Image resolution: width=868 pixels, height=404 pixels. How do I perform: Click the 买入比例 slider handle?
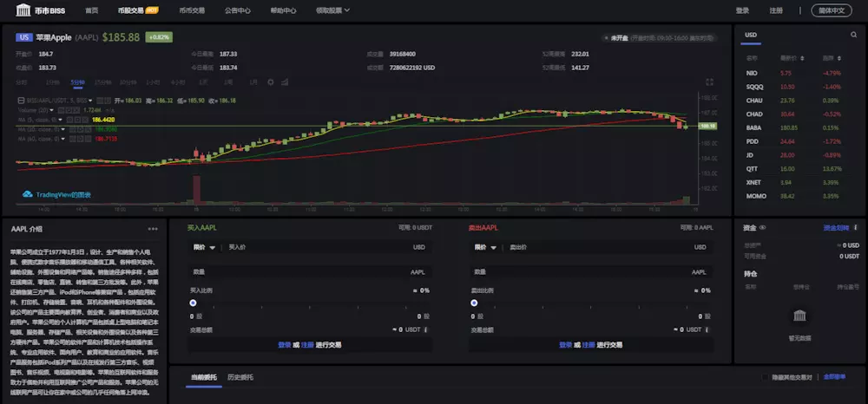(x=193, y=303)
